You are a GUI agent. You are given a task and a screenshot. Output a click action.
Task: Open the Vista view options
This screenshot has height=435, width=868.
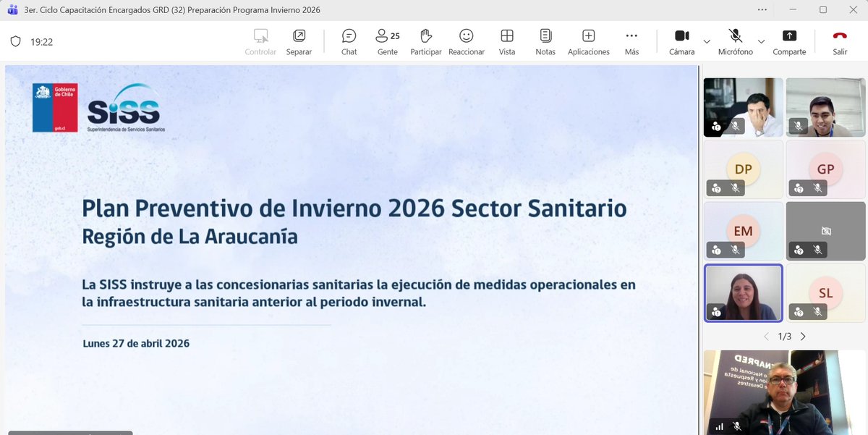coord(506,41)
